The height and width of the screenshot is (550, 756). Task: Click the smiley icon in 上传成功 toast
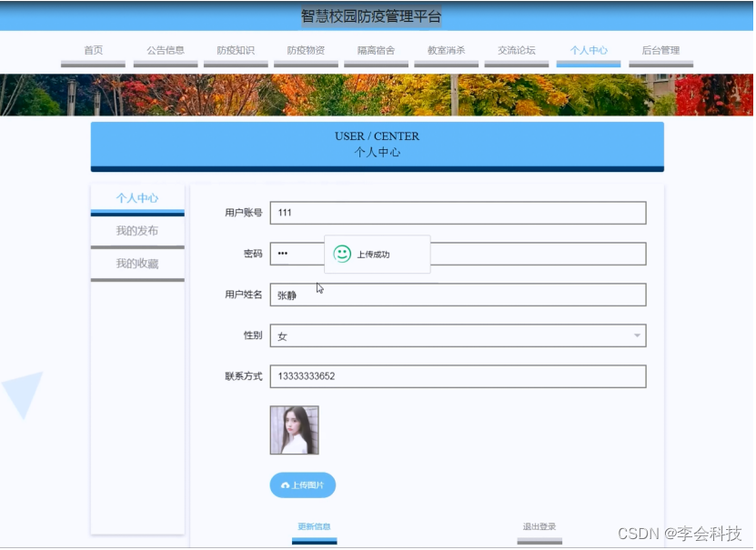[x=342, y=254]
